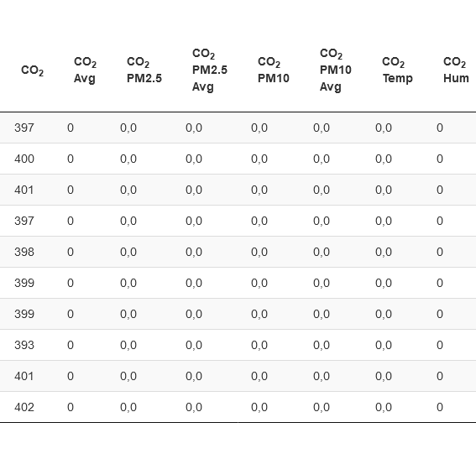Click CO2 PM10 value in the 402 row

pos(259,407)
